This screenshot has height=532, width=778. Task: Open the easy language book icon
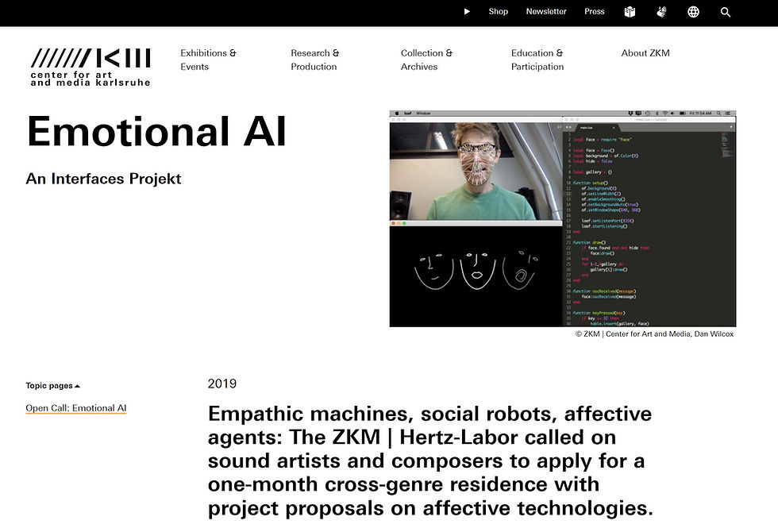tap(630, 12)
